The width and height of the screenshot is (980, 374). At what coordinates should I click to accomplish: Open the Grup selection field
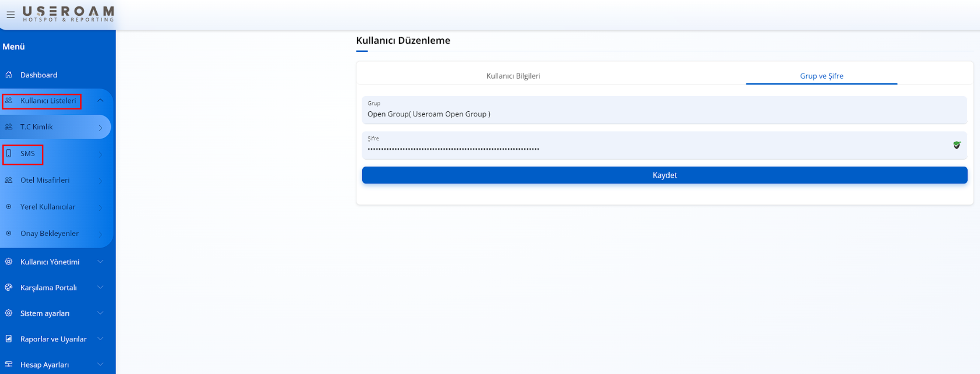tap(664, 111)
